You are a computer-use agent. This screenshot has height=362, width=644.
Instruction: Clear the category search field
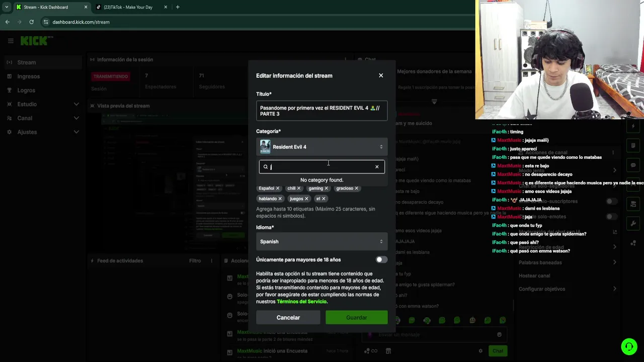pyautogui.click(x=377, y=167)
